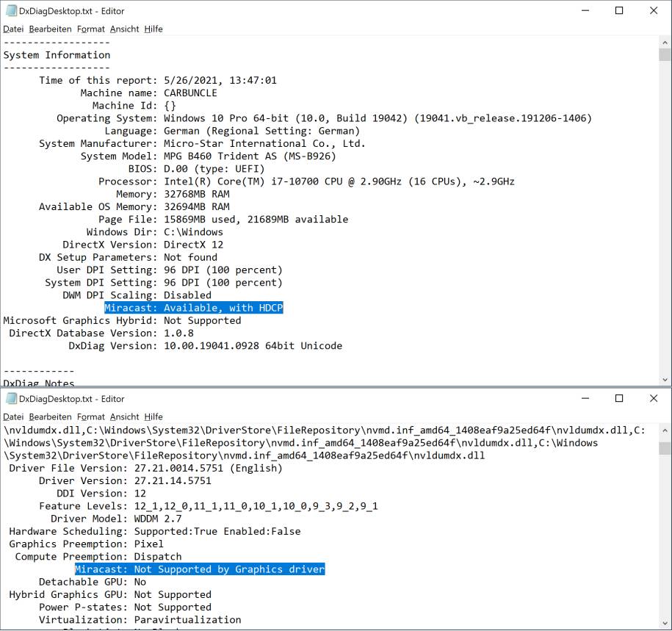Click Detachable GPU 'No' value
The width and height of the screenshot is (672, 631).
click(140, 582)
